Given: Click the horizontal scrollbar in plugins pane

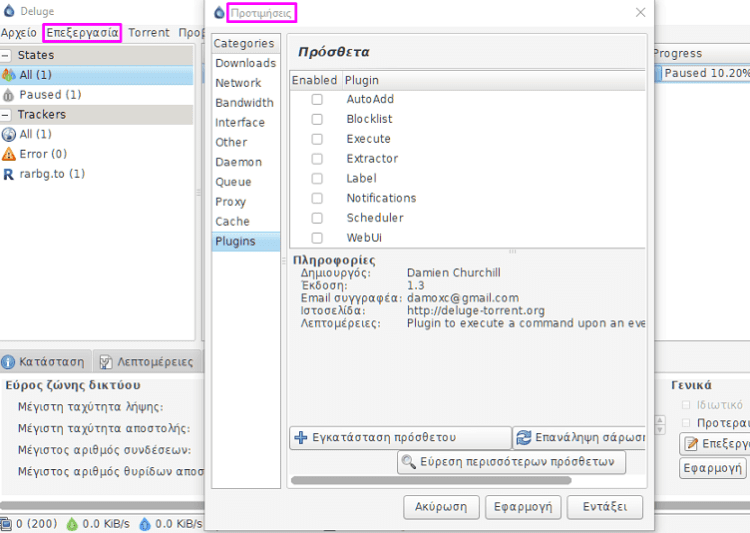Looking at the screenshot, I should [x=431, y=480].
